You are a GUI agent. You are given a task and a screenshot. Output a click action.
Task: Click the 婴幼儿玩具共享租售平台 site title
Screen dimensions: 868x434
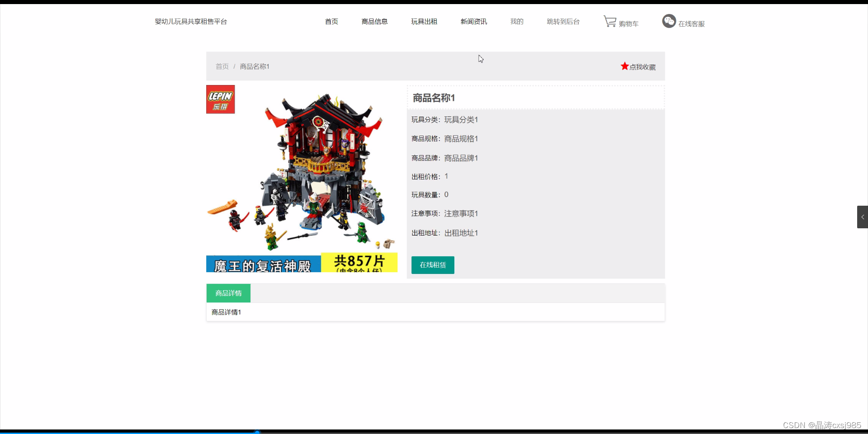pos(191,21)
